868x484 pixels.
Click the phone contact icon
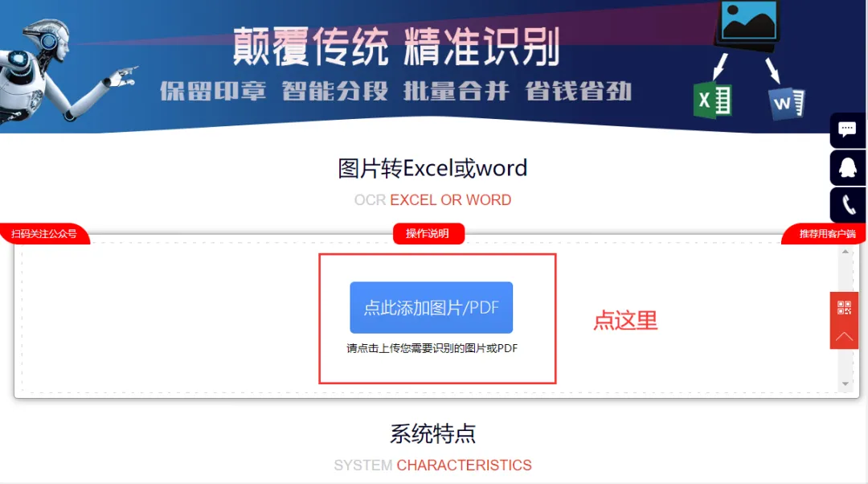click(x=847, y=205)
